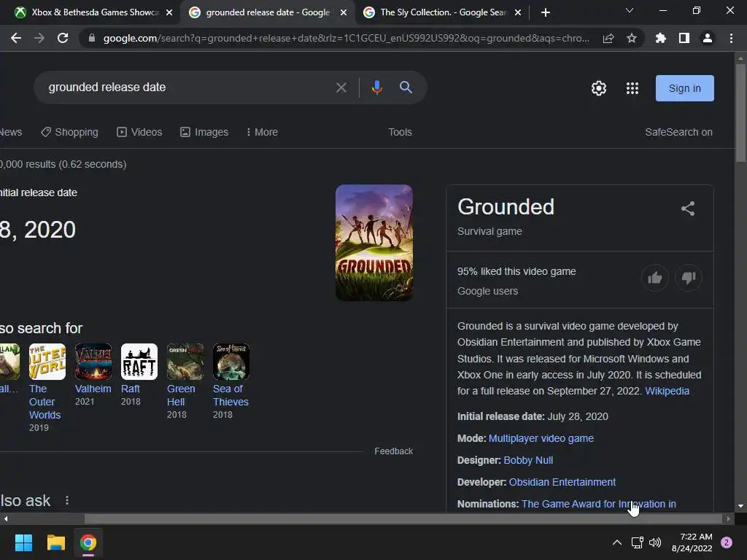Click the vertical scrollbar thumb

[740, 112]
